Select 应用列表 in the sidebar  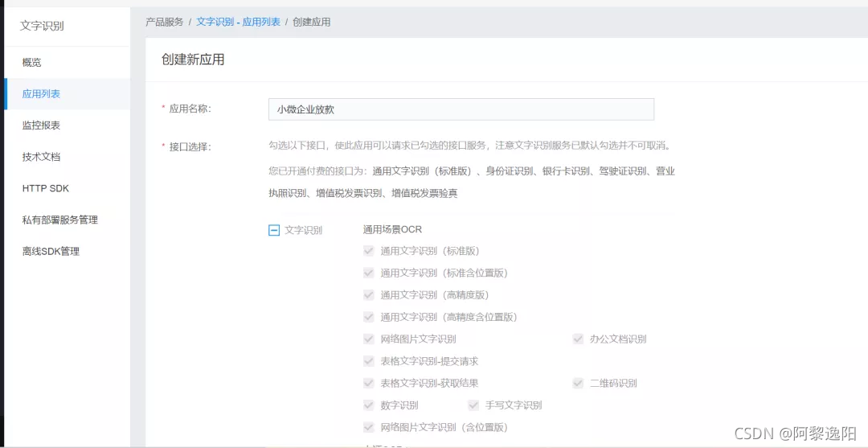pyautogui.click(x=67, y=93)
